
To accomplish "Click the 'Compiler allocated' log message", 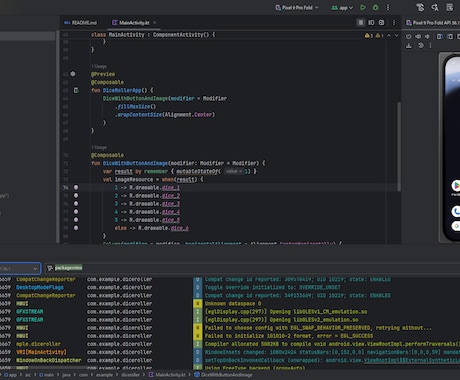I will (x=332, y=344).
